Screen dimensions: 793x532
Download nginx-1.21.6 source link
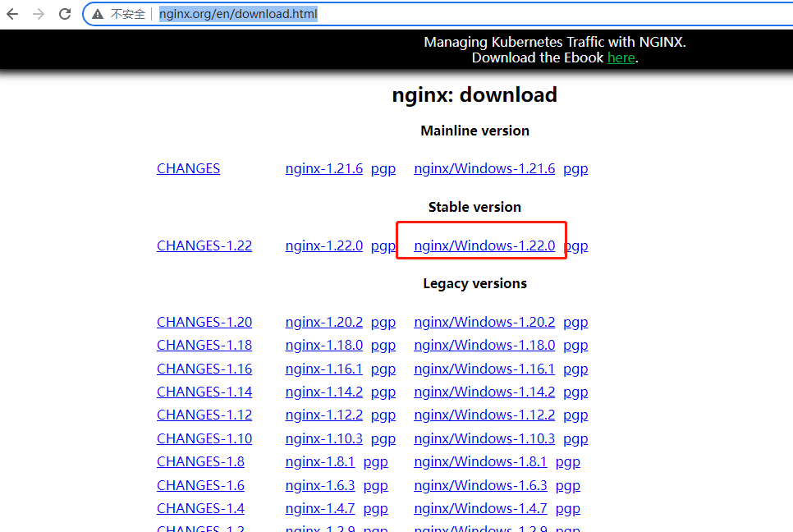coord(323,168)
